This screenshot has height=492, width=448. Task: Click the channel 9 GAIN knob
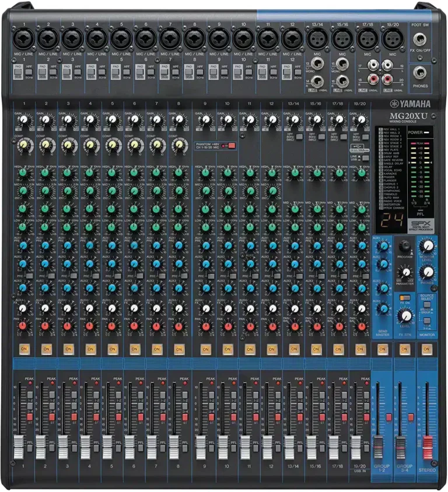tap(206, 120)
